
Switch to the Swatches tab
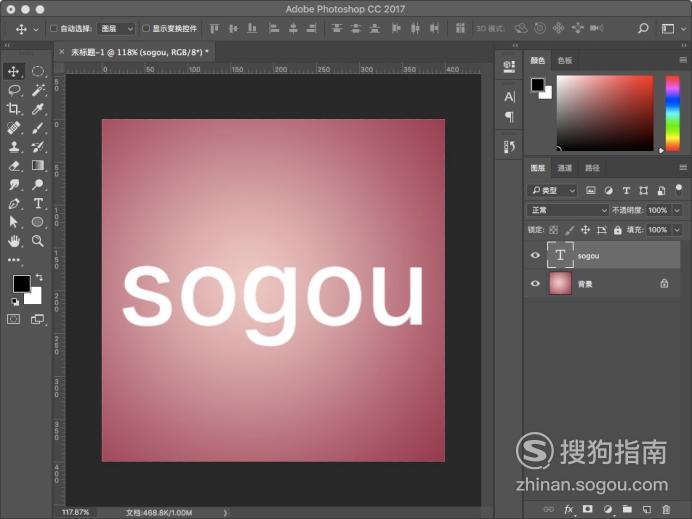click(x=564, y=60)
